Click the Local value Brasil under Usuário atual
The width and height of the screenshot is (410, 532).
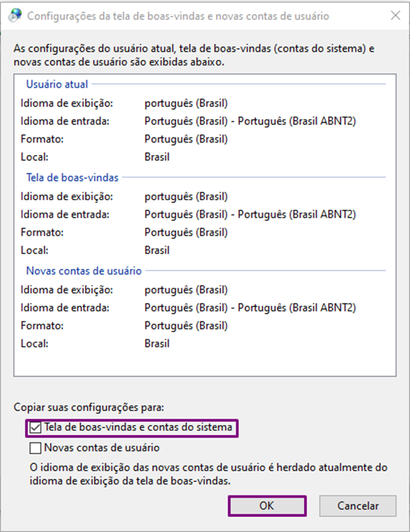coord(157,157)
